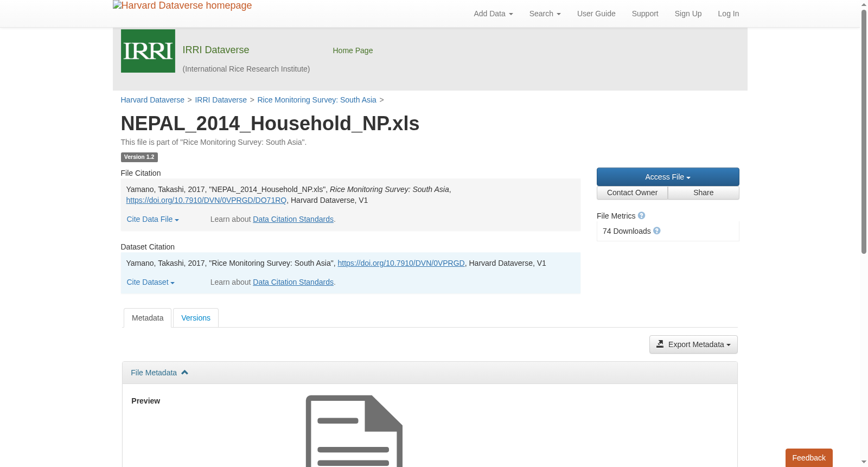The height and width of the screenshot is (467, 868).
Task: Click the 74 Downloads text
Action: click(x=627, y=231)
